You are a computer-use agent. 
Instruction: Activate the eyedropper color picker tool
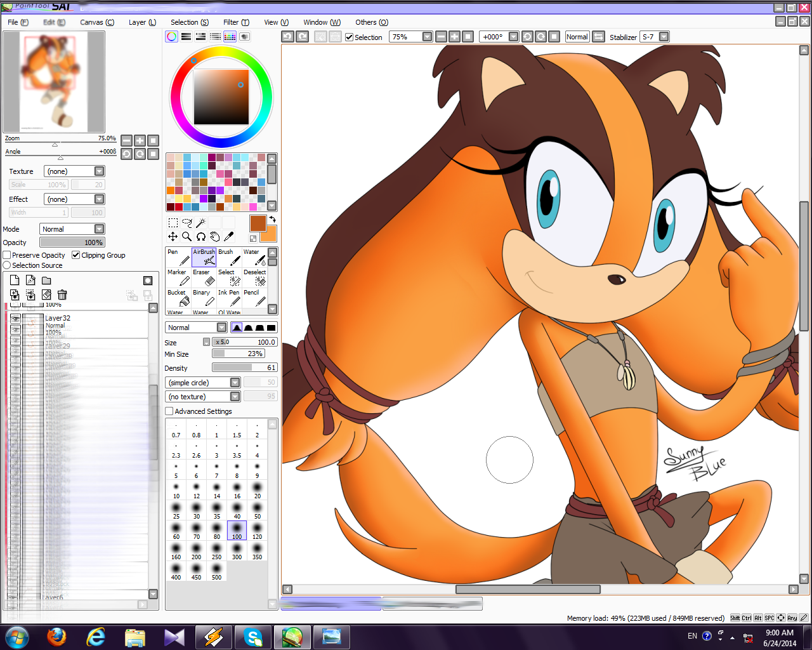(228, 237)
